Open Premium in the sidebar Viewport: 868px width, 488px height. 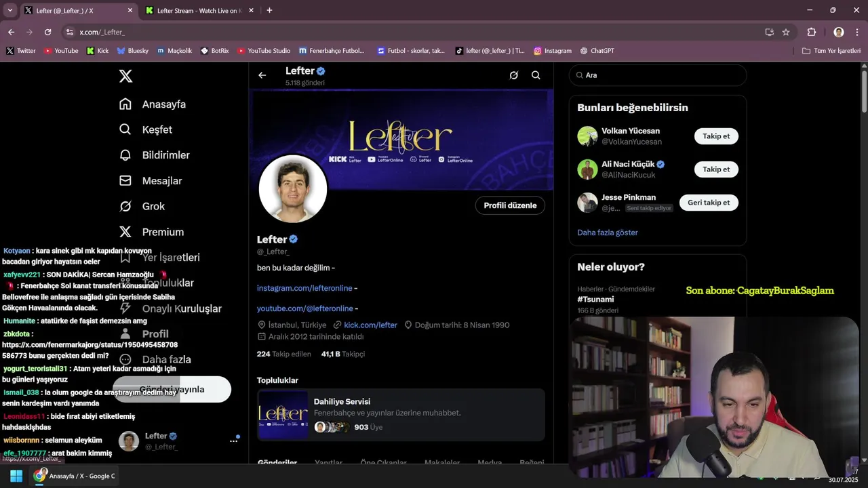[152, 232]
